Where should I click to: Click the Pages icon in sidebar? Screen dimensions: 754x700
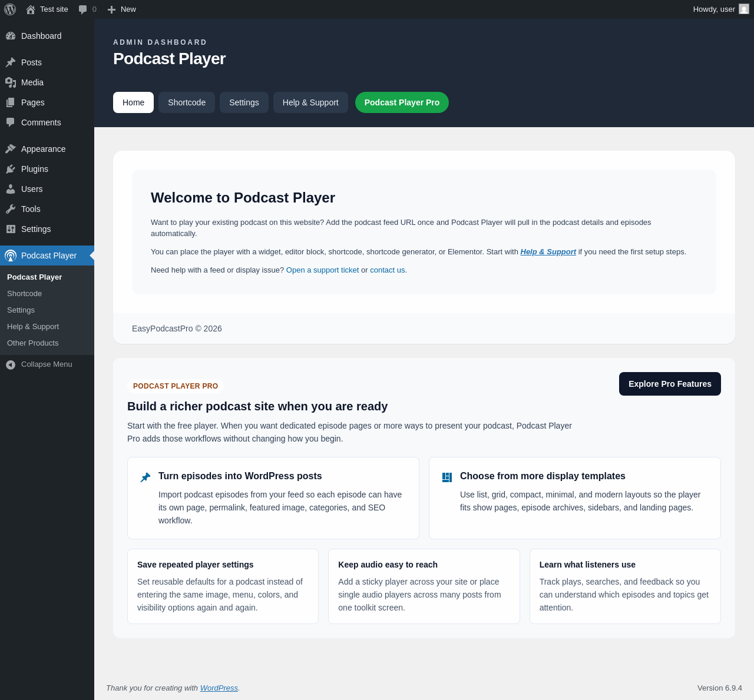coord(11,102)
